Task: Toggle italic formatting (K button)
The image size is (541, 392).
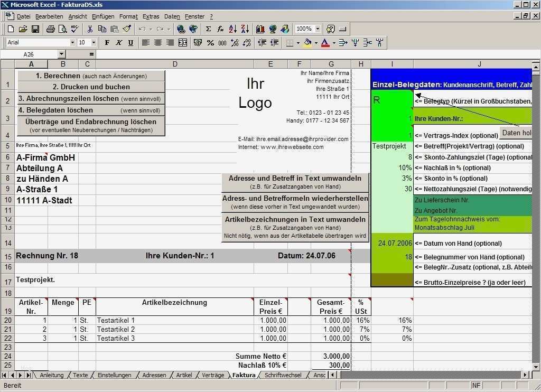Action: click(x=119, y=43)
